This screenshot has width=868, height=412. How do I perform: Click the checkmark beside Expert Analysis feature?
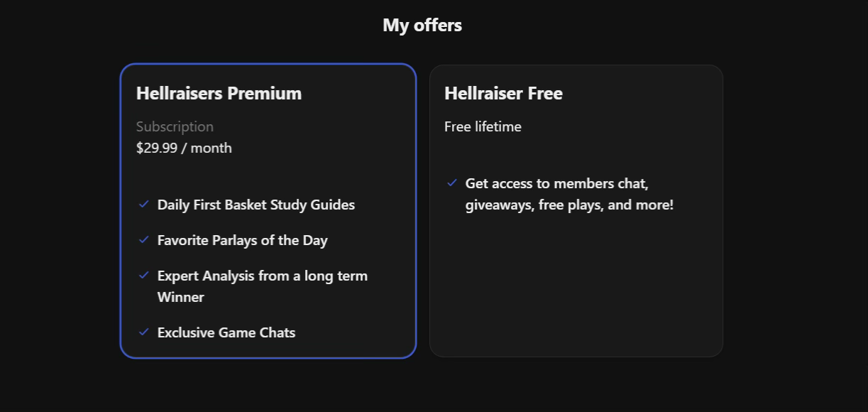click(x=143, y=275)
